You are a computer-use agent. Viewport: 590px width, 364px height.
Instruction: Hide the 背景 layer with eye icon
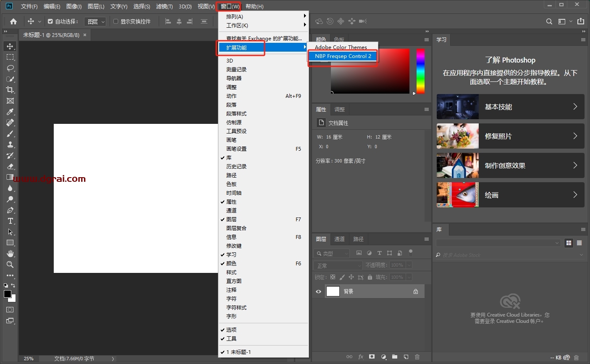(x=318, y=291)
